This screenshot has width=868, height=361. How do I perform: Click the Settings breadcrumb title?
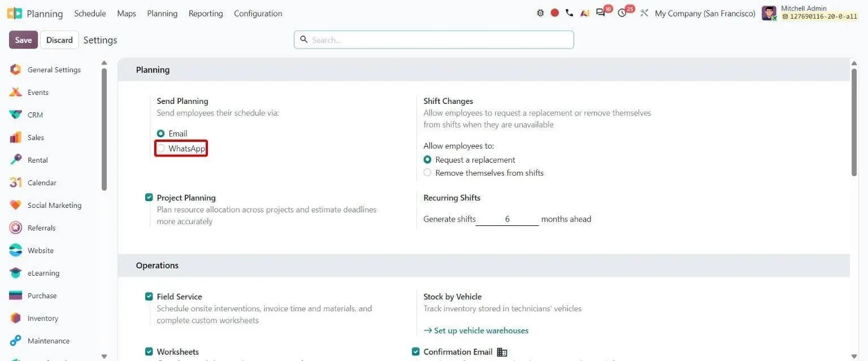coord(100,40)
